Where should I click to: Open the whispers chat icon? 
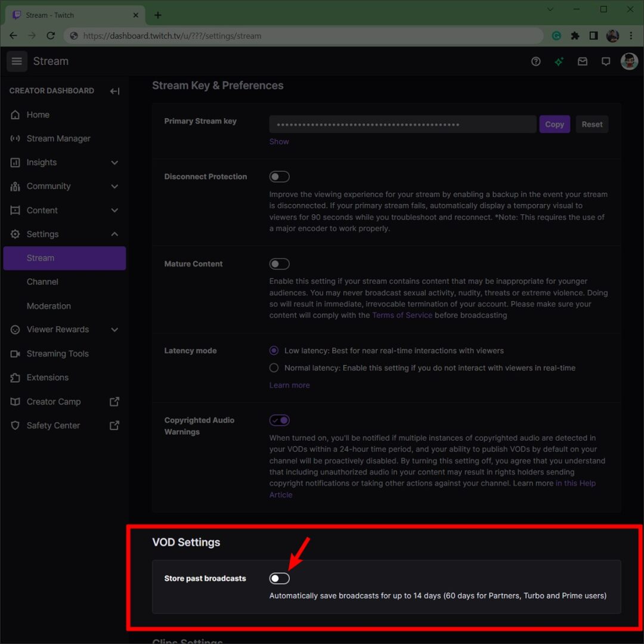[x=606, y=61]
